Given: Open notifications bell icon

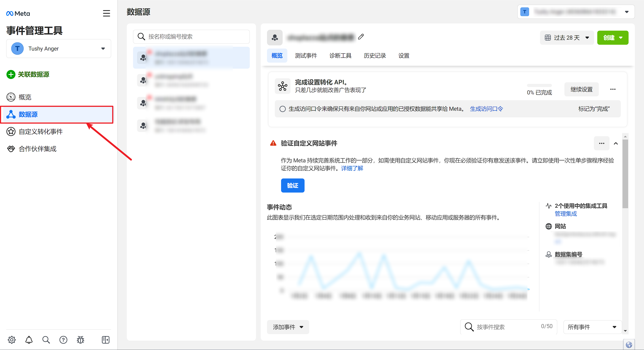Looking at the screenshot, I should tap(29, 340).
